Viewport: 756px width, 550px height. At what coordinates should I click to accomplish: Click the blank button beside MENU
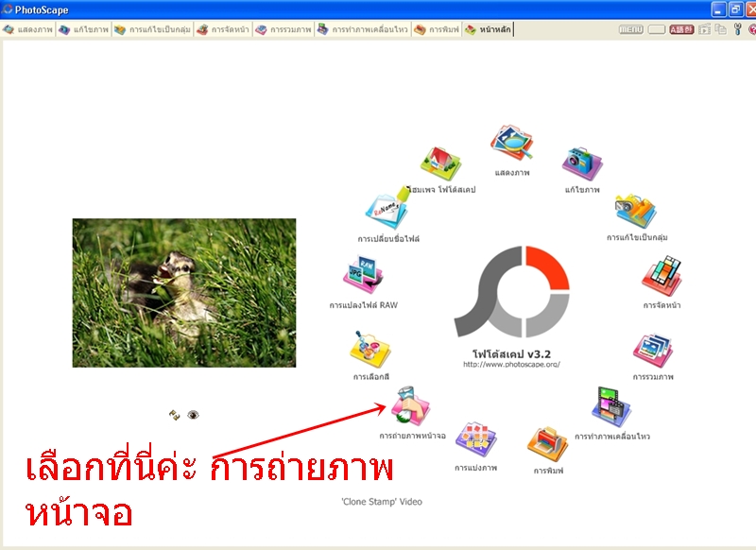point(656,29)
